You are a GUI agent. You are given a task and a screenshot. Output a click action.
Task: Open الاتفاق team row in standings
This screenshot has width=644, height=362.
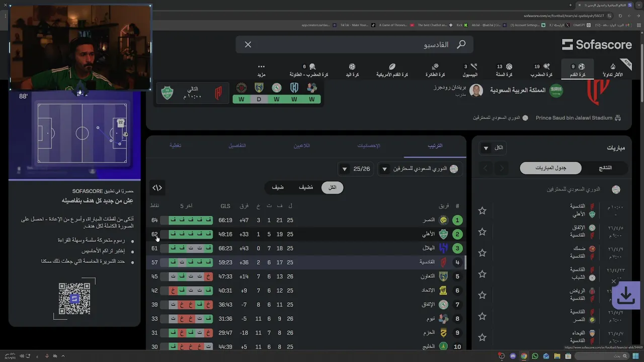click(306, 305)
